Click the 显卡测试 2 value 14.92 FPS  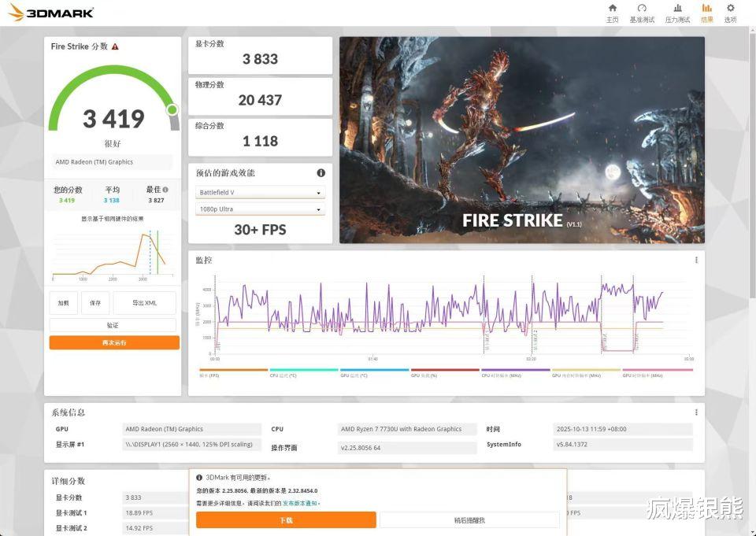139,528
